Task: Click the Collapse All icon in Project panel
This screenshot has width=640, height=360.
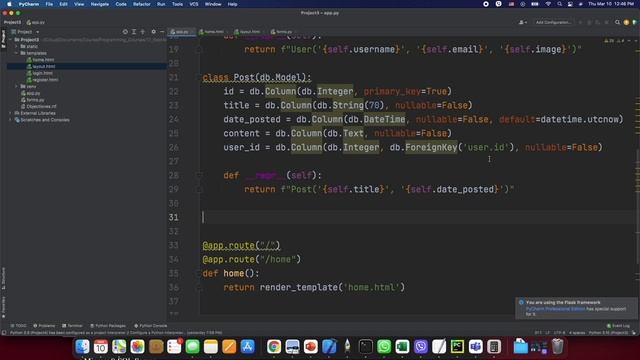Action: (142, 31)
